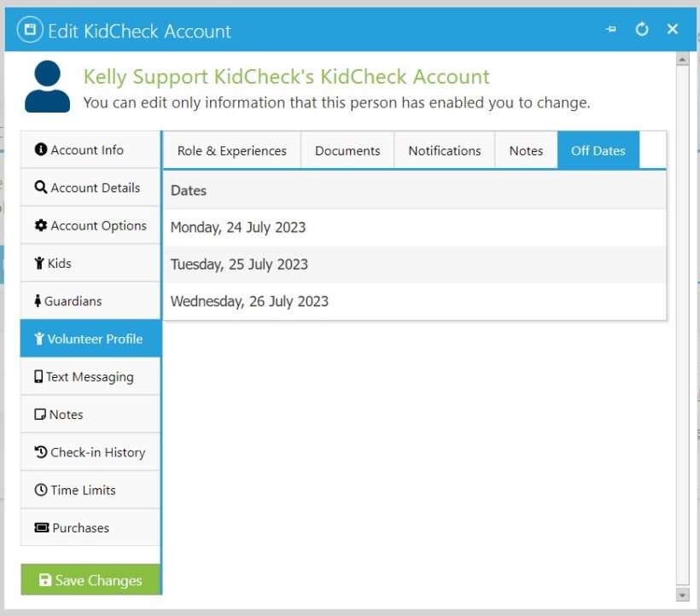Select the Tuesday, 25 July 2023 date row
The image size is (700, 616).
[x=414, y=264]
